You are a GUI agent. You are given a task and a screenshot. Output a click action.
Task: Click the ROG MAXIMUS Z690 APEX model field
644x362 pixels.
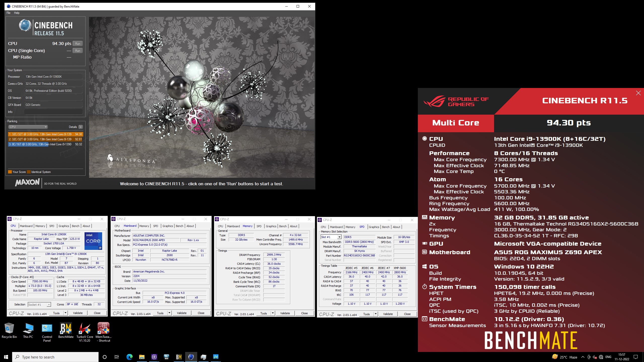(156, 240)
